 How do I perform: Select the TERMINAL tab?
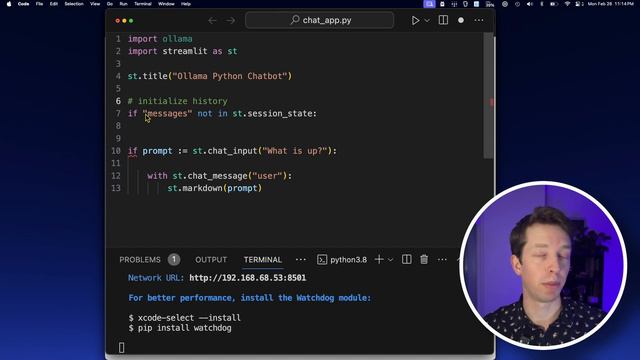coord(263,260)
